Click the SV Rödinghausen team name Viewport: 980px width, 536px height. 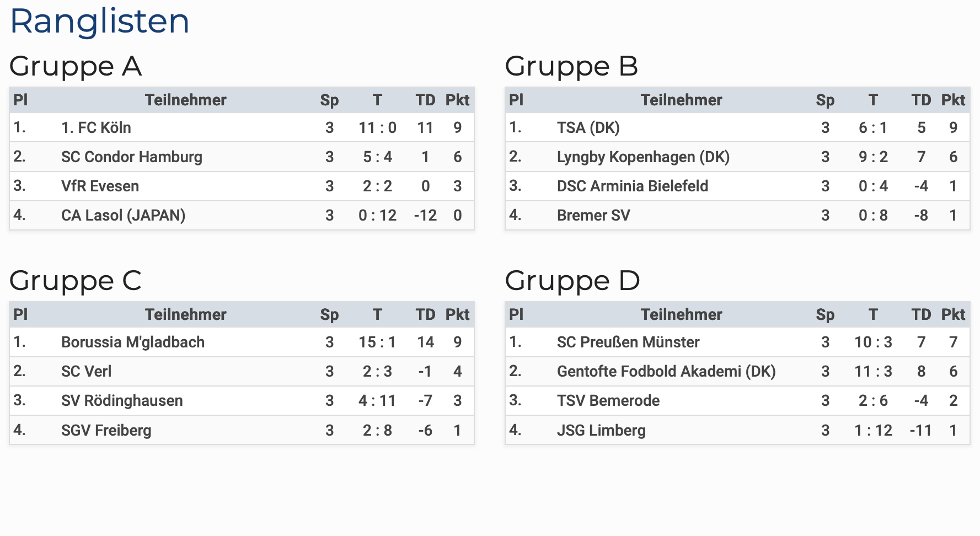coord(122,401)
